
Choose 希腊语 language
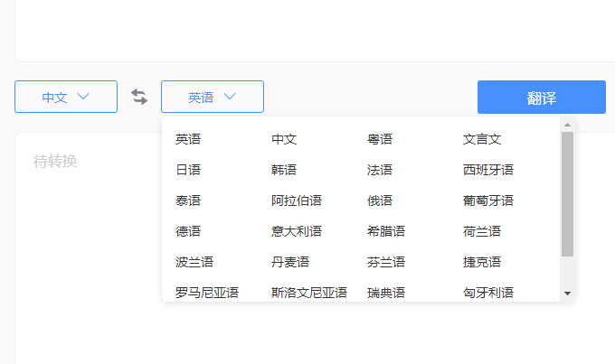(386, 231)
